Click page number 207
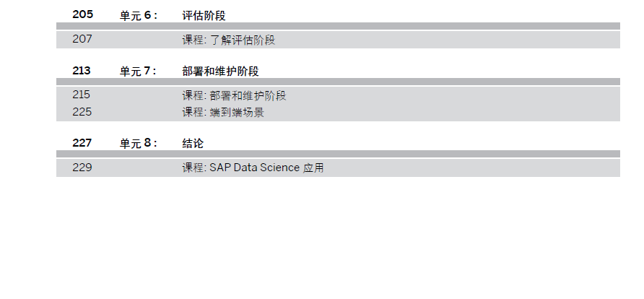644x299 pixels. (82, 40)
